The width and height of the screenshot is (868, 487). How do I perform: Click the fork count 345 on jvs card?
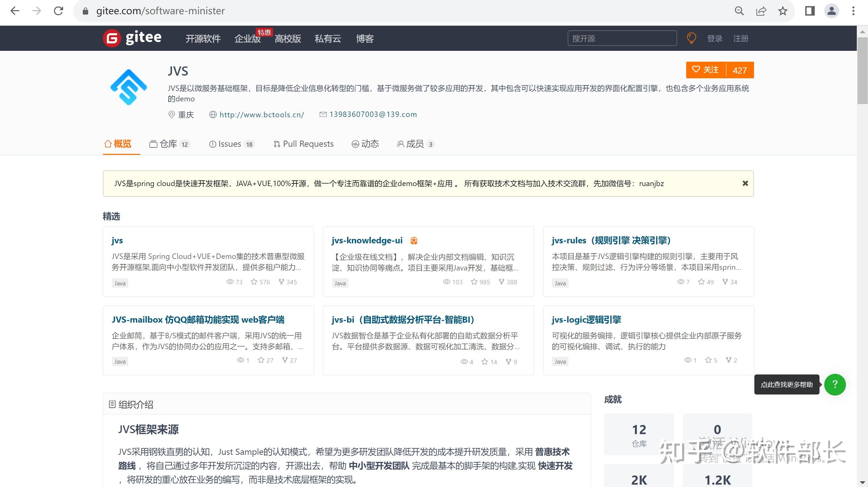[288, 282]
